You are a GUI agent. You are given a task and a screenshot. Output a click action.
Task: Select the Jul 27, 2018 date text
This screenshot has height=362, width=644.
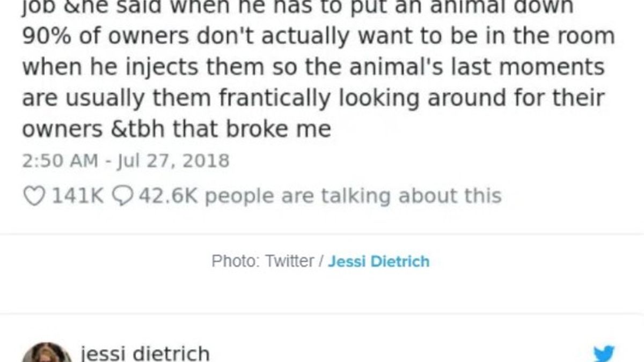[169, 161]
